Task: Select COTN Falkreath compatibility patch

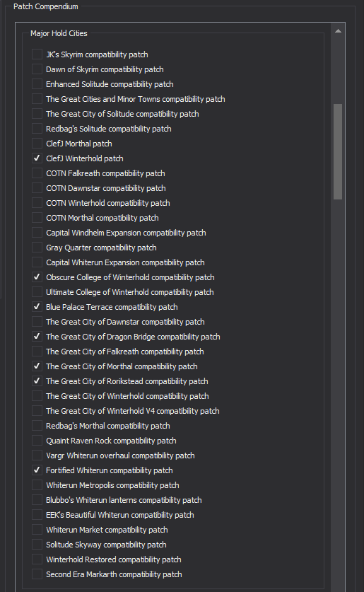Action: 37,173
